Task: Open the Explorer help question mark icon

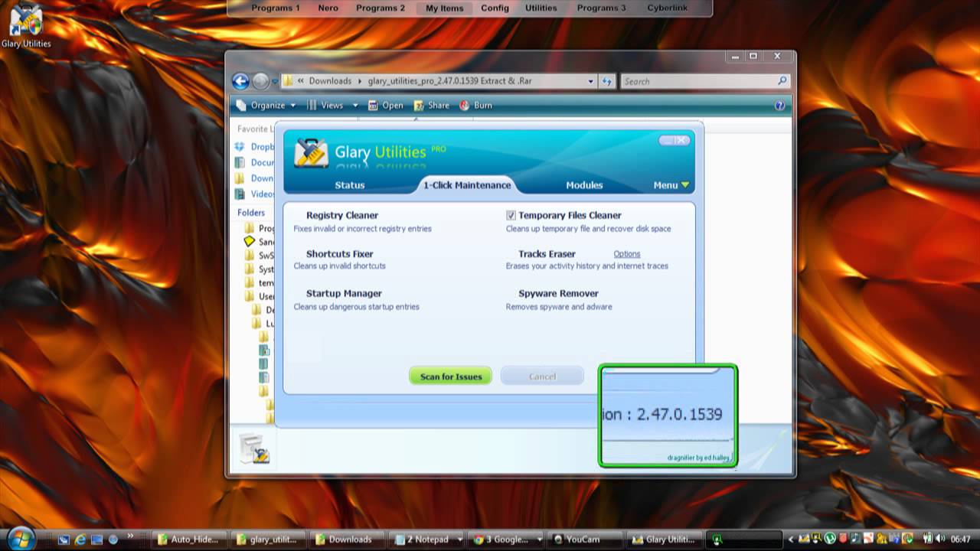Action: 779,106
